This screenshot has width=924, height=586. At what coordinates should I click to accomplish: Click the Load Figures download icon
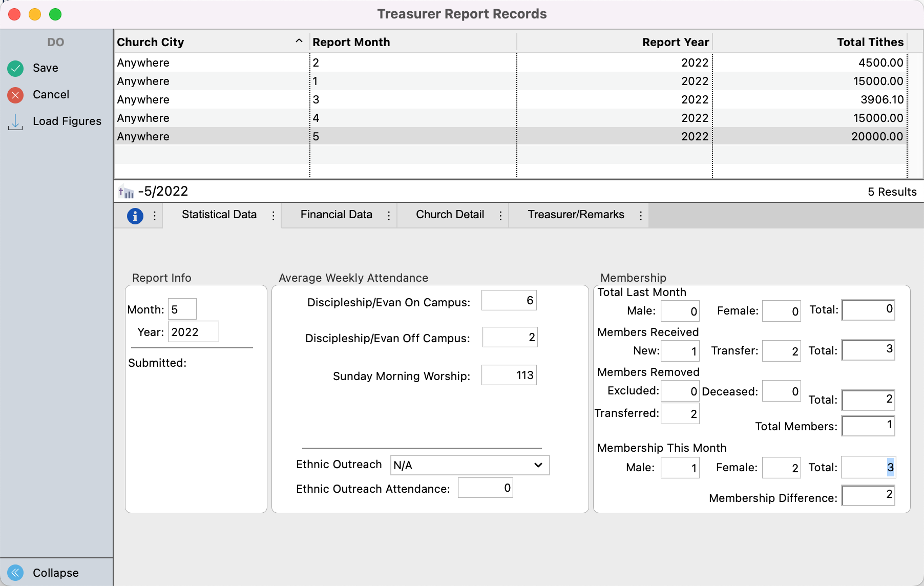point(15,121)
